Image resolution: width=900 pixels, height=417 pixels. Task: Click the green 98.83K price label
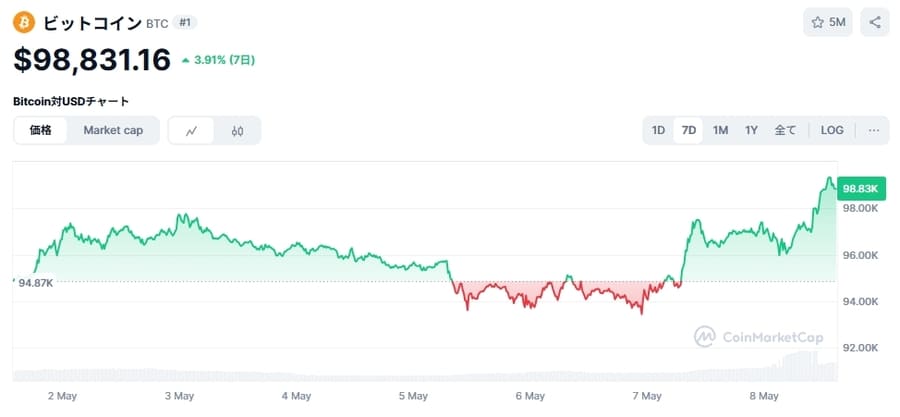pyautogui.click(x=860, y=188)
